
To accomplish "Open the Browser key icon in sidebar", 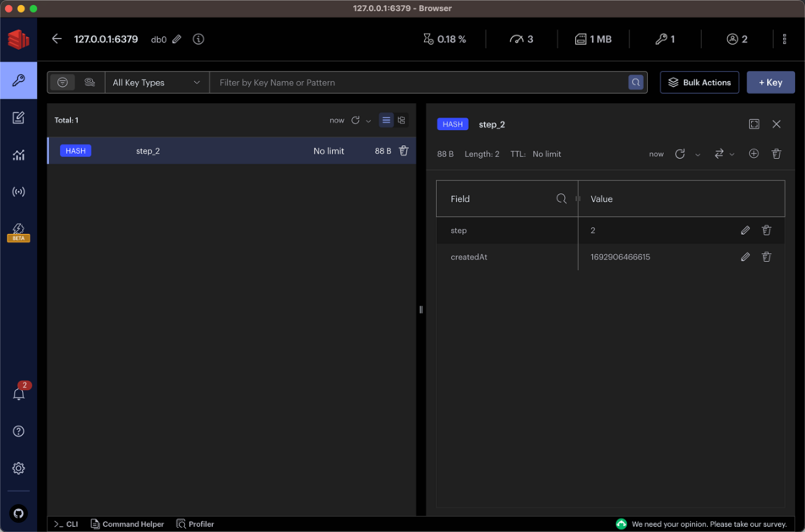I will [x=19, y=80].
